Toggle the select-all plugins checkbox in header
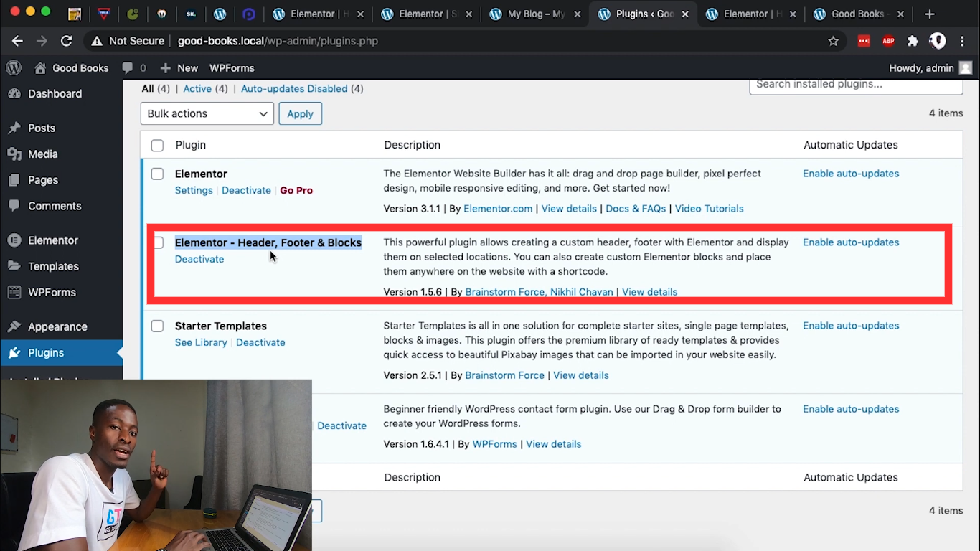Viewport: 980px width, 551px height. click(157, 146)
